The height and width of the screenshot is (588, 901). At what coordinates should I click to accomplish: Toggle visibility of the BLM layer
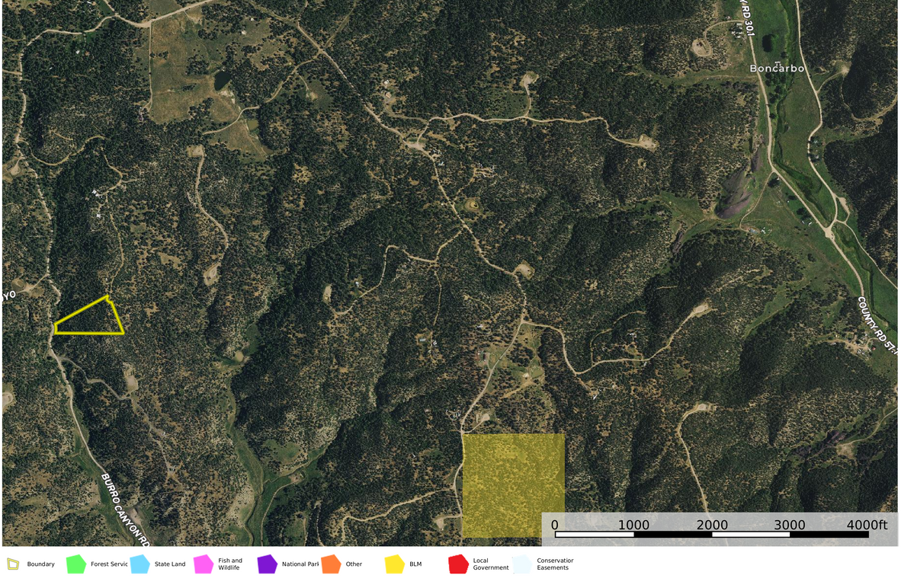click(x=394, y=564)
